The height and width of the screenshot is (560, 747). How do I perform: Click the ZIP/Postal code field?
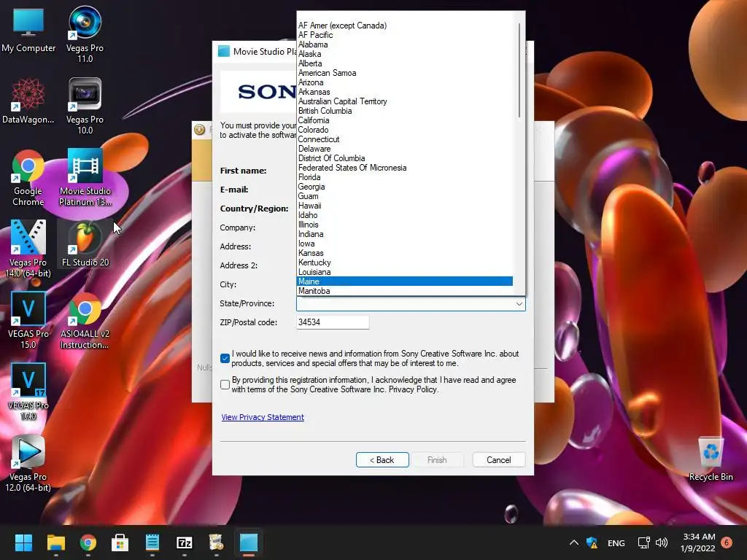[333, 322]
